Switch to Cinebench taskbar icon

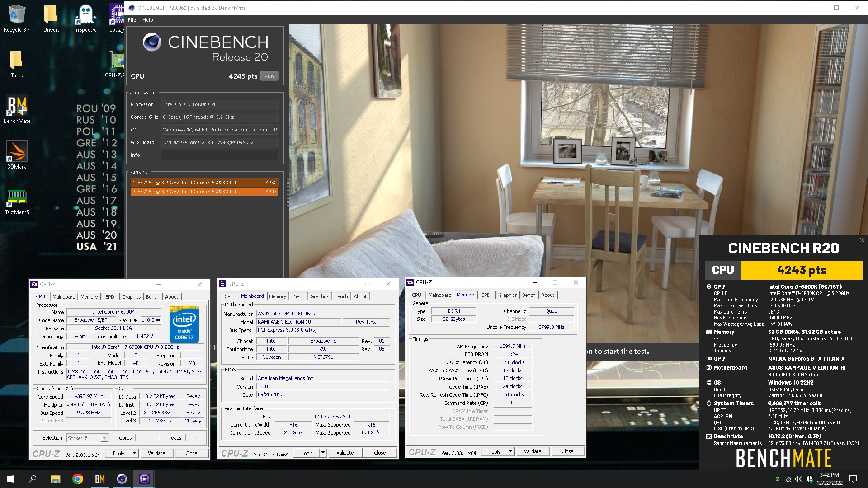[122, 479]
